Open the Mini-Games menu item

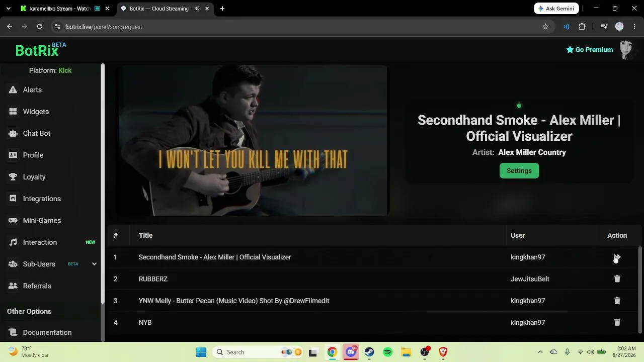point(42,221)
